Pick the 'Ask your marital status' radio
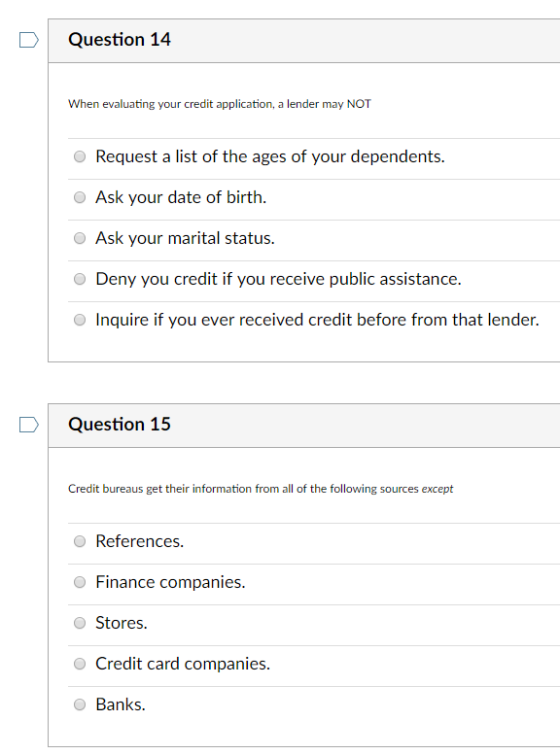This screenshot has width=560, height=755. pos(79,238)
